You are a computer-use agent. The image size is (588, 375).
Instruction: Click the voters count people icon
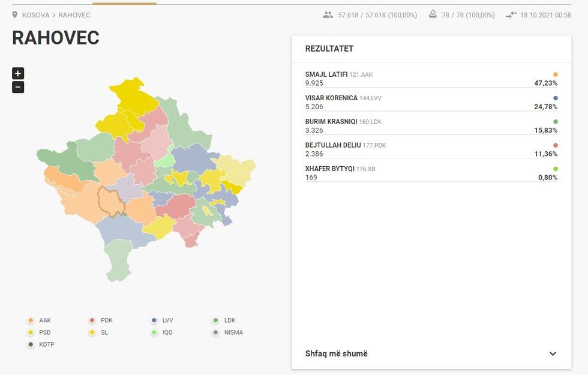pyautogui.click(x=328, y=15)
